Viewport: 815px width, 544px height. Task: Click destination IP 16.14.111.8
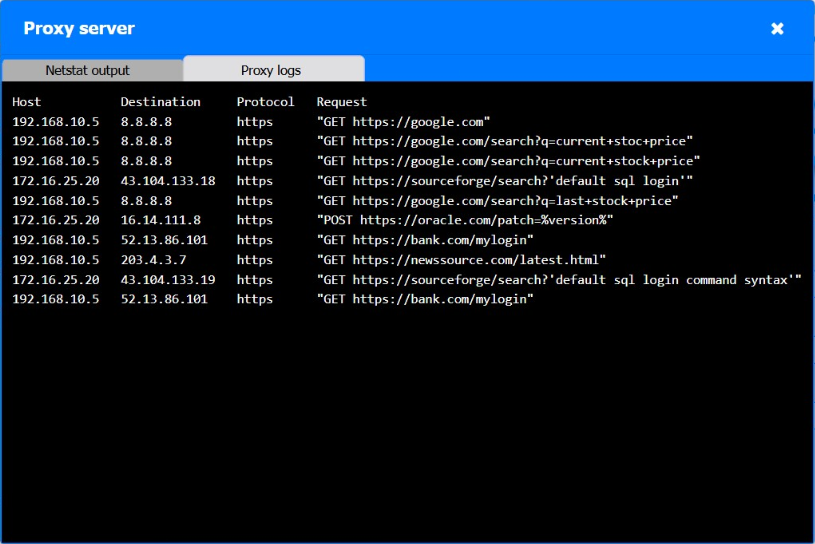click(x=161, y=220)
